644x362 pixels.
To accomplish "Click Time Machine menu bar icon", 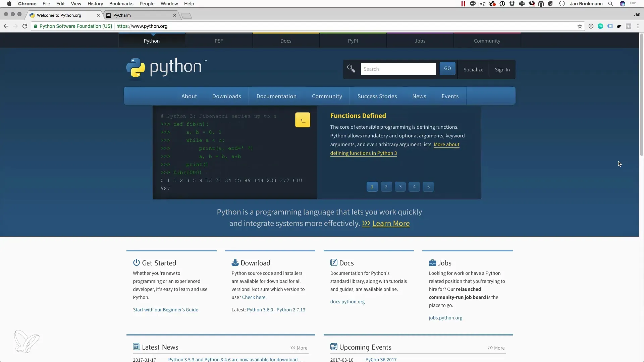I will tap(562, 4).
